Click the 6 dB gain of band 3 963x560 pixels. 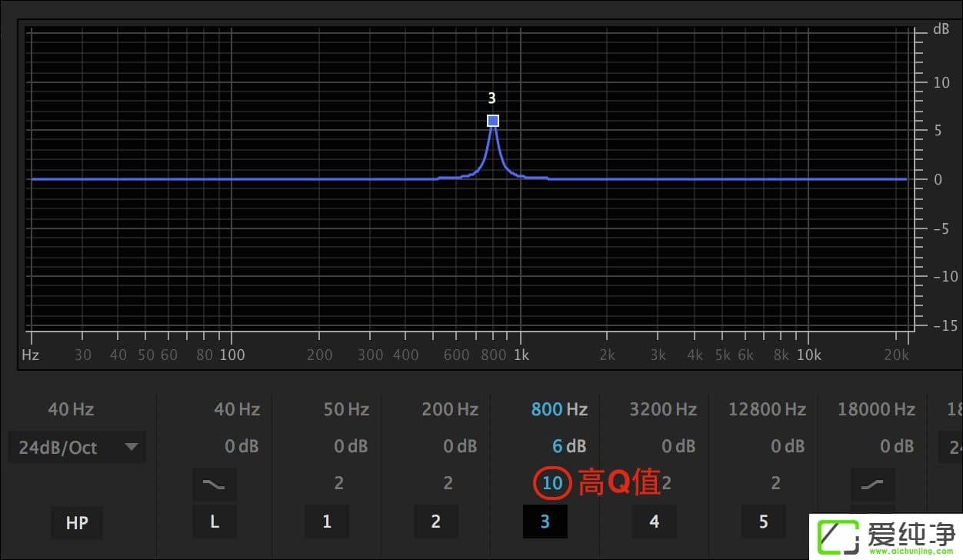coord(569,446)
